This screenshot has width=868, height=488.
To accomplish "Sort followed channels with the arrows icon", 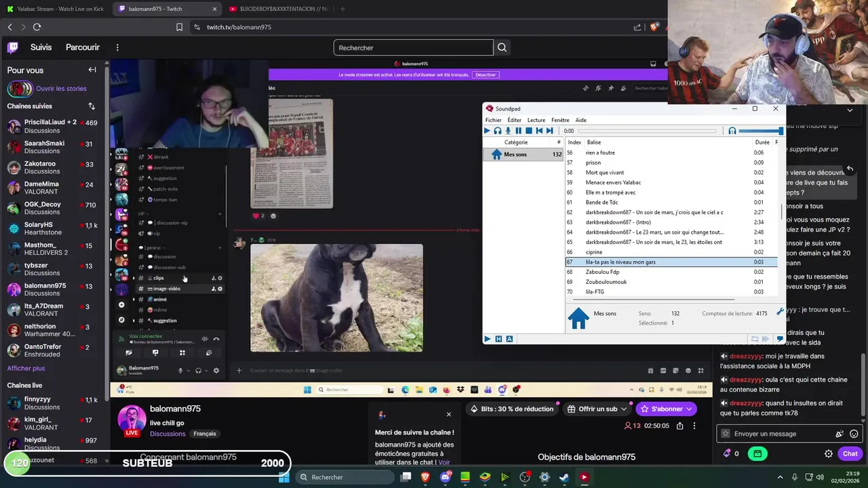I will (x=92, y=106).
